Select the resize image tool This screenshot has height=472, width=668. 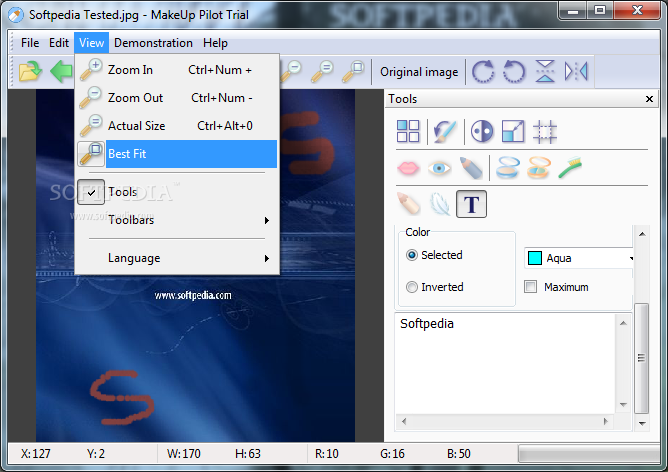(513, 131)
